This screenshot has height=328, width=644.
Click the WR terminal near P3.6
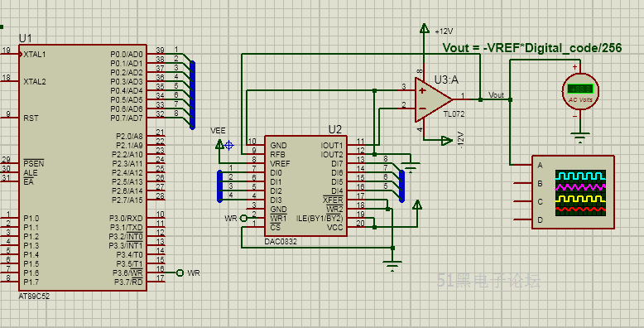coord(180,273)
